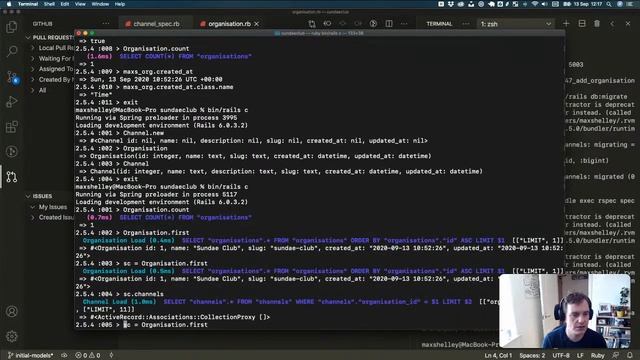Change language mode via Ruby status item
Image resolution: width=640 pixels, height=360 pixels.
coord(598,356)
